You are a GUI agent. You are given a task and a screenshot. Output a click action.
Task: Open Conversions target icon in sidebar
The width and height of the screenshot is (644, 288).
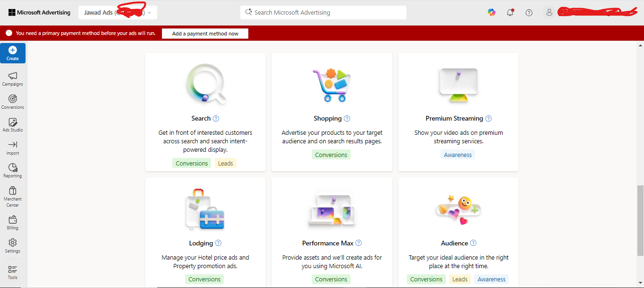[13, 102]
